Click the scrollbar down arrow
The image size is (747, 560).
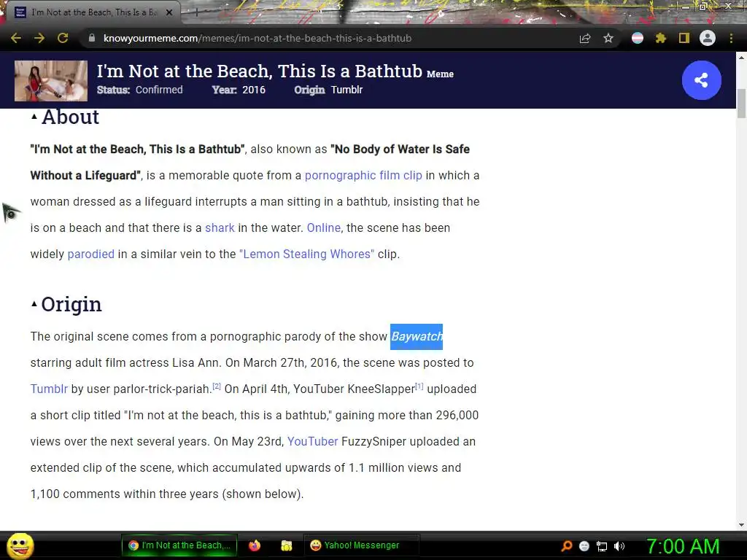(x=741, y=525)
